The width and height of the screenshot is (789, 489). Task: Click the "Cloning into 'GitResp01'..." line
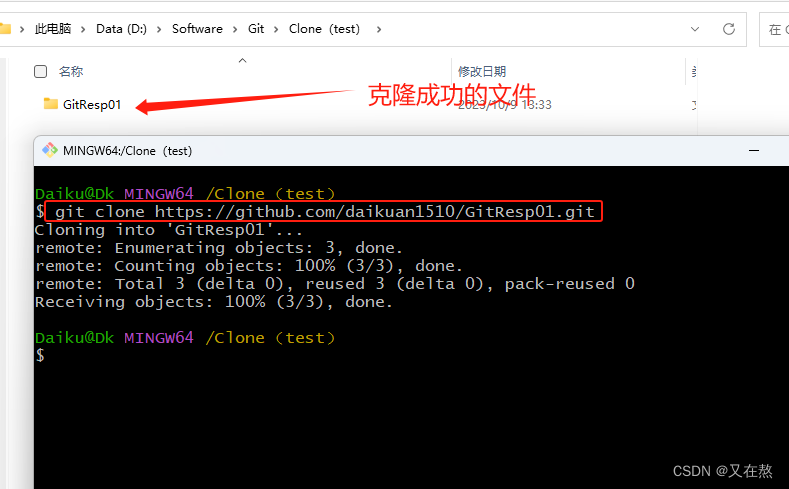pos(169,230)
